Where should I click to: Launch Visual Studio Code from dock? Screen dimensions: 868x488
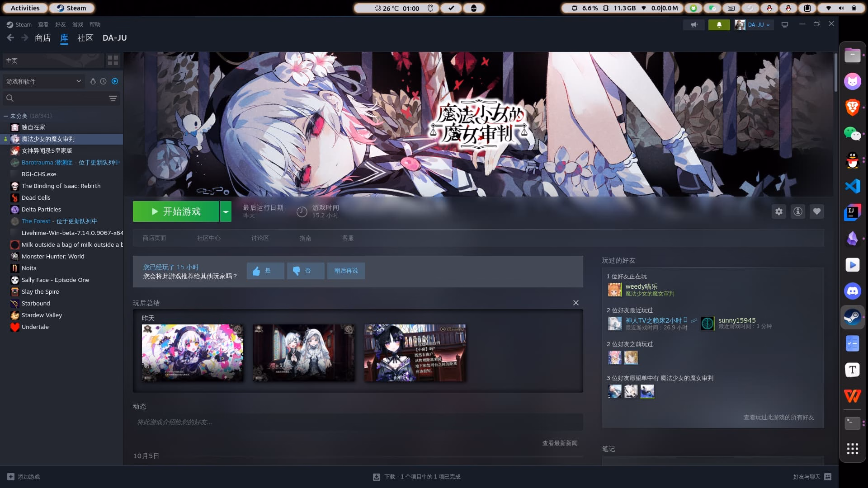[x=852, y=186]
